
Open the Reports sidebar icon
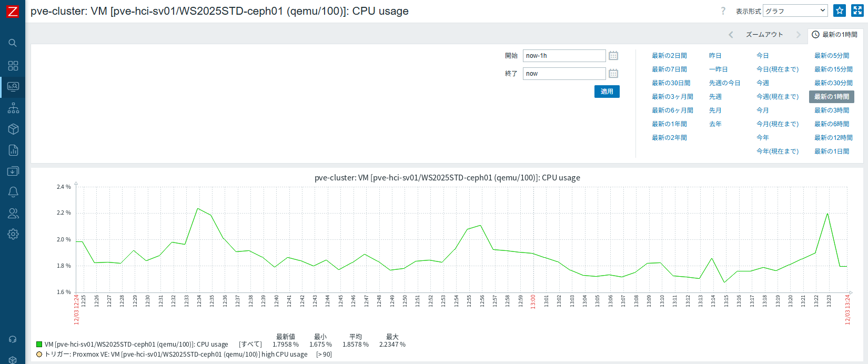[x=13, y=150]
